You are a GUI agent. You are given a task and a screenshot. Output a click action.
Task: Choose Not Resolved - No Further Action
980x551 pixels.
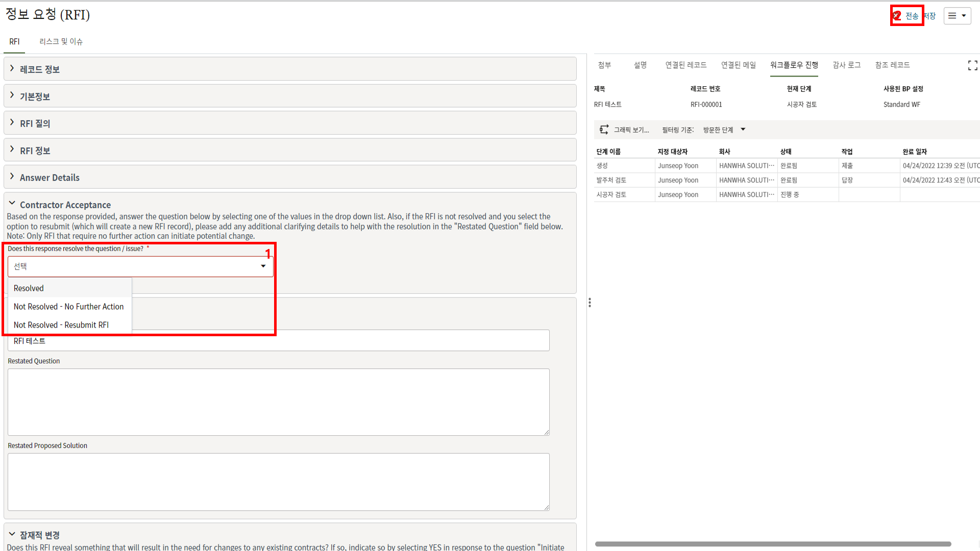pyautogui.click(x=68, y=307)
